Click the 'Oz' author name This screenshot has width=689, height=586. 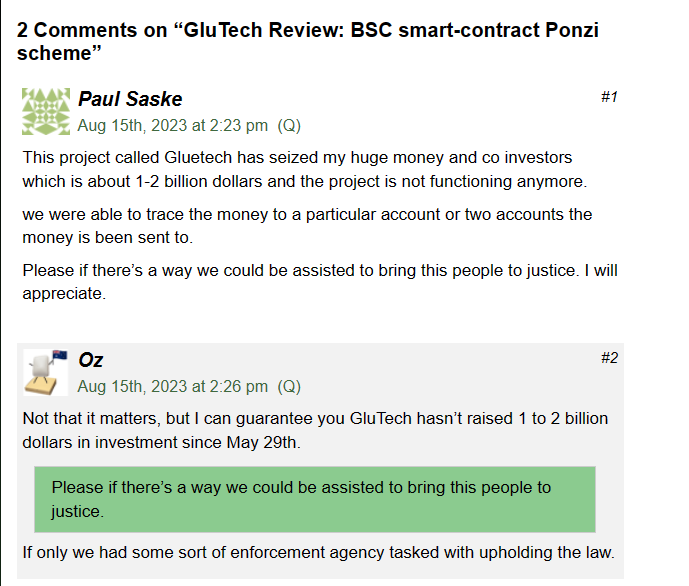90,360
